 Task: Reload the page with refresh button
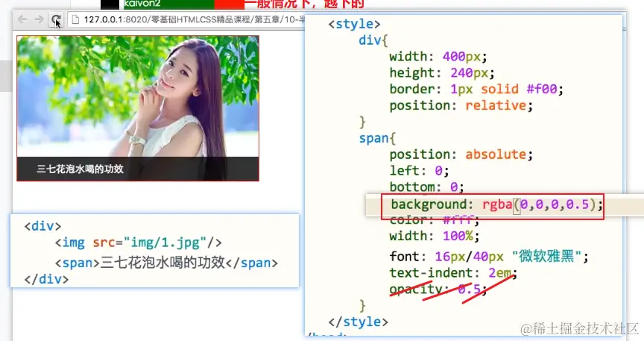pyautogui.click(x=55, y=19)
